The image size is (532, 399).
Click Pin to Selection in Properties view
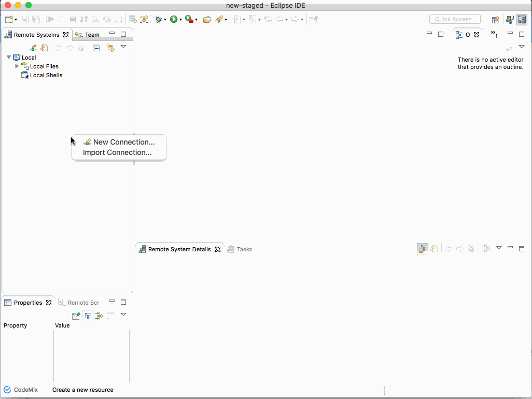pyautogui.click(x=76, y=316)
